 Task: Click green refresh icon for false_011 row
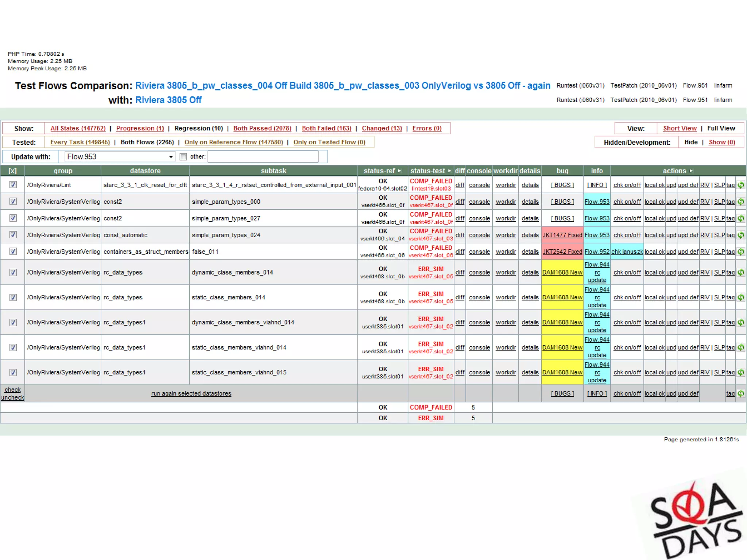(x=741, y=252)
